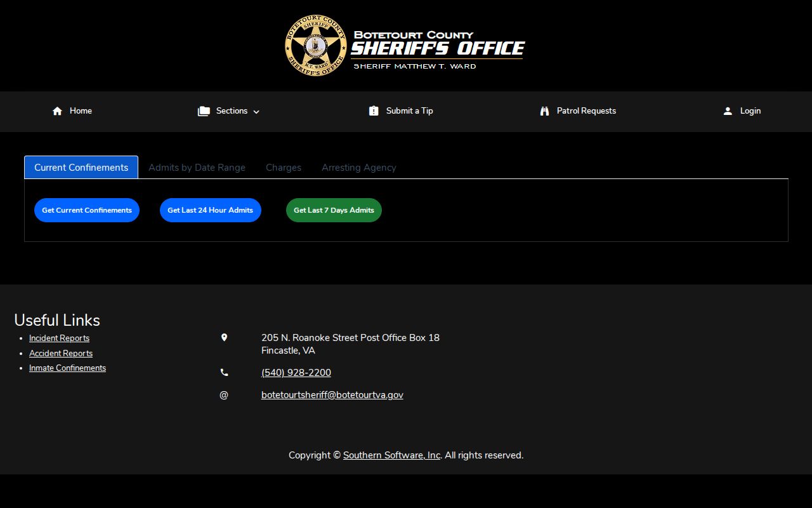
Task: Select the Current Confinements tab
Action: (81, 168)
